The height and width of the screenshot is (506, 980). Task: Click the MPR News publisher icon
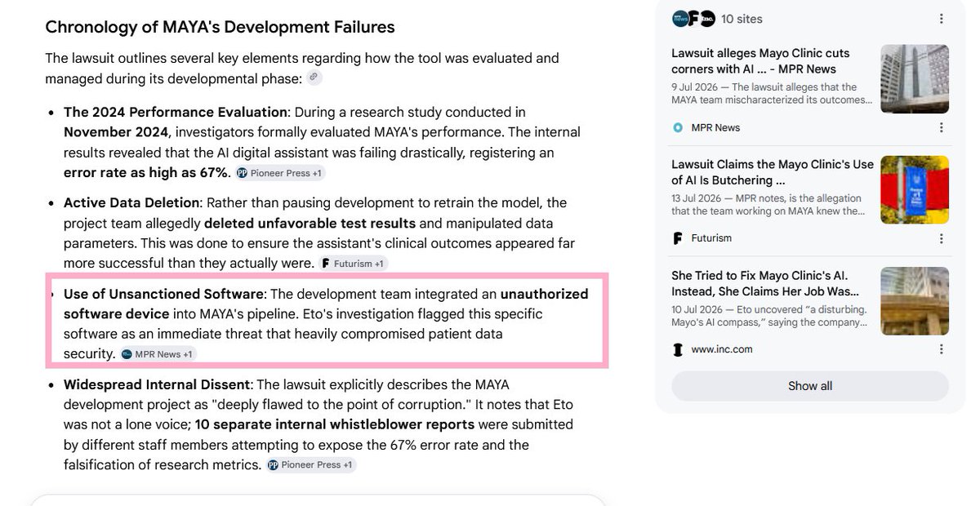point(677,127)
